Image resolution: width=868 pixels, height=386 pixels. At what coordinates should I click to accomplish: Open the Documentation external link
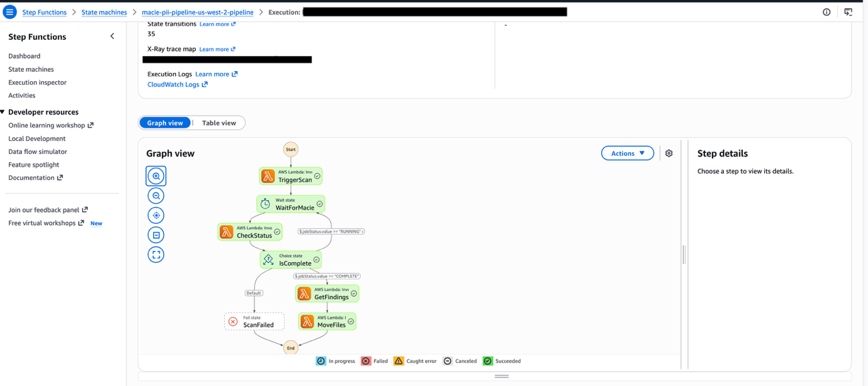coord(35,178)
